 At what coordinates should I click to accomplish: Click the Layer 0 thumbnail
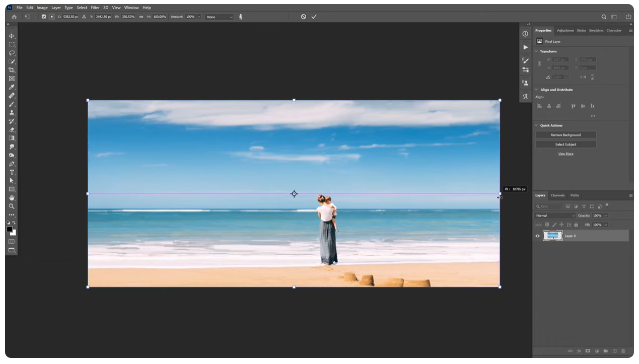(x=552, y=236)
